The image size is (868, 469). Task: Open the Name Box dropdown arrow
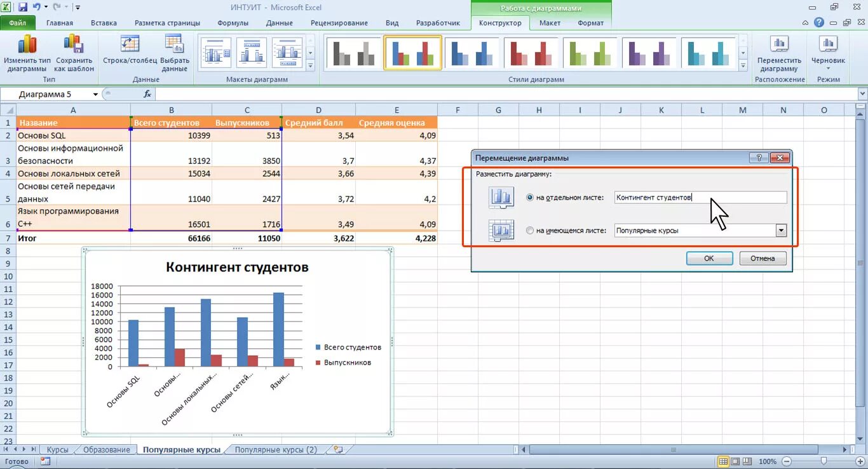click(x=95, y=94)
